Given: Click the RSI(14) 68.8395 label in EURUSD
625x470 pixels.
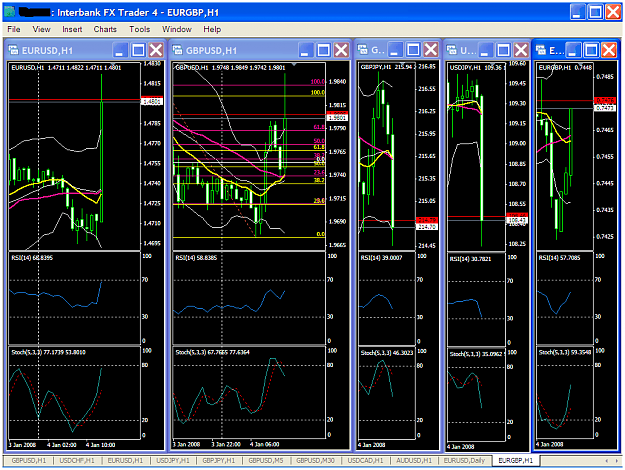Looking at the screenshot, I should pos(32,258).
